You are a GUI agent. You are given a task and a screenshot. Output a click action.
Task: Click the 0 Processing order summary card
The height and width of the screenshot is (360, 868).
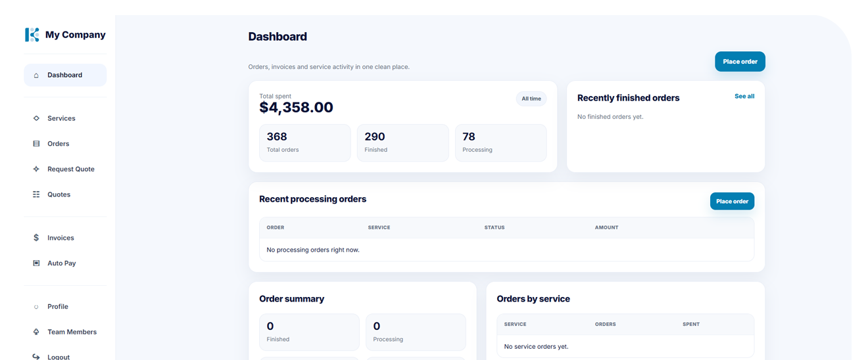tap(416, 332)
